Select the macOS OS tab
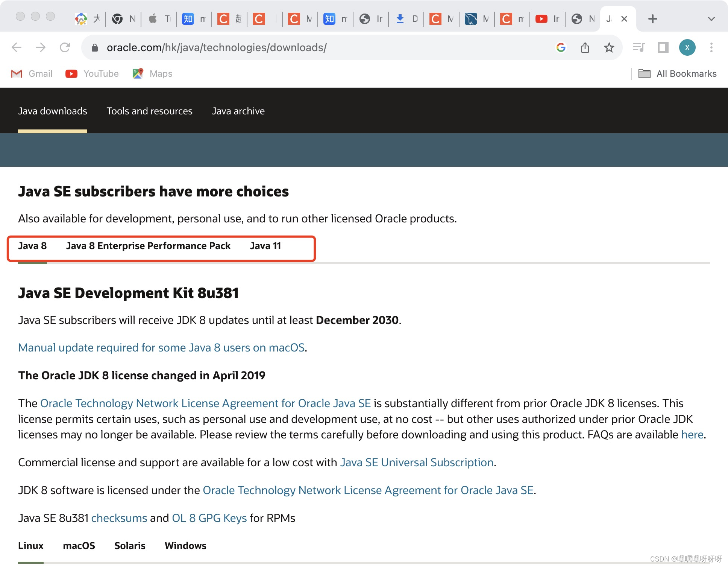 pos(79,546)
